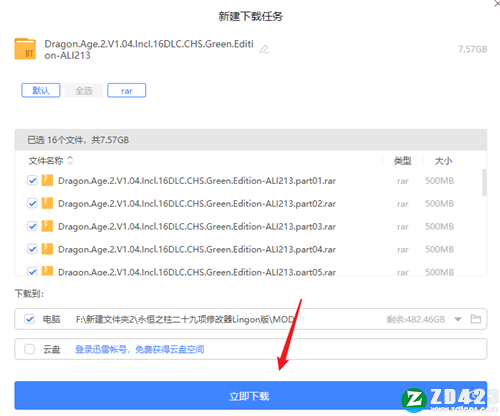Click the 大小 column header
Viewport: 500px width, 416px height.
(443, 161)
